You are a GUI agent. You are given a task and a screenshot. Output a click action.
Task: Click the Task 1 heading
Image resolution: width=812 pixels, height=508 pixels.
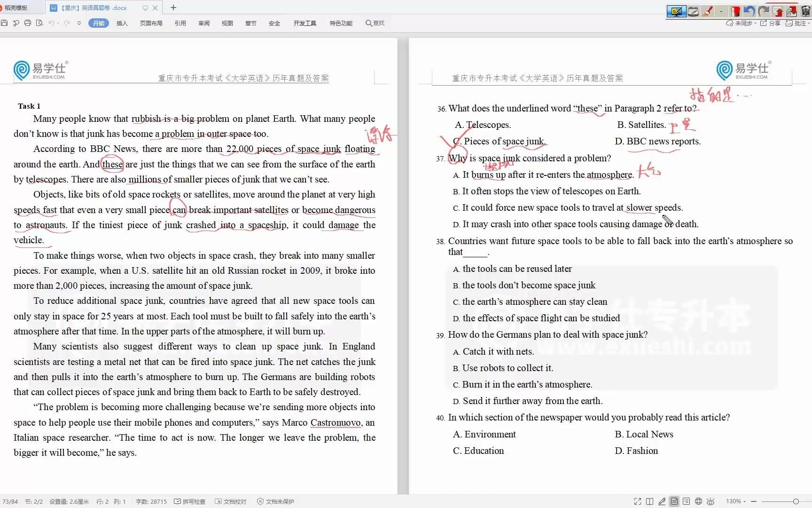pyautogui.click(x=29, y=106)
